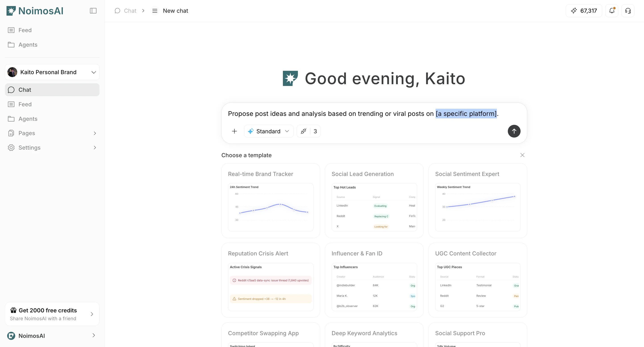Collapse the sidebar panel toggle

(93, 11)
